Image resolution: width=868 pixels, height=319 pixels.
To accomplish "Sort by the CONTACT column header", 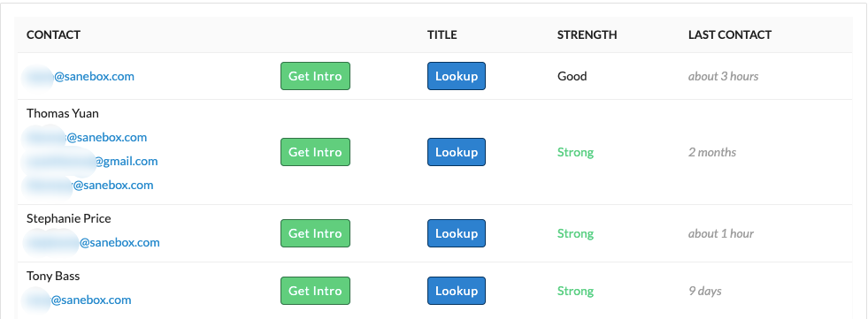I will (53, 34).
